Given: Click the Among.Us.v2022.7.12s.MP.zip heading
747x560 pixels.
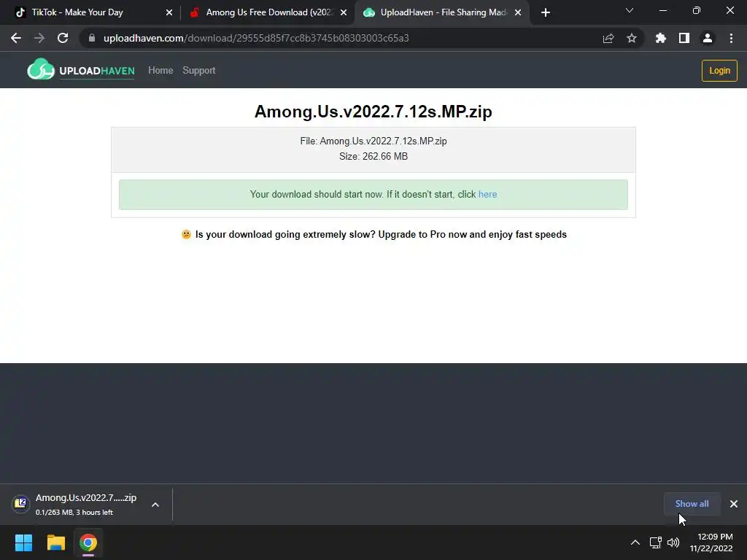Looking at the screenshot, I should pyautogui.click(x=373, y=112).
